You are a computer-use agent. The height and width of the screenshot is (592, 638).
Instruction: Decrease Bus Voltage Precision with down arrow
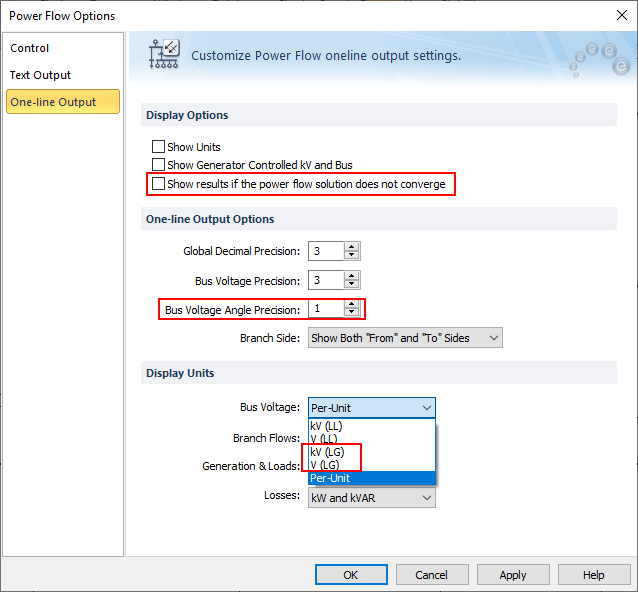point(351,286)
